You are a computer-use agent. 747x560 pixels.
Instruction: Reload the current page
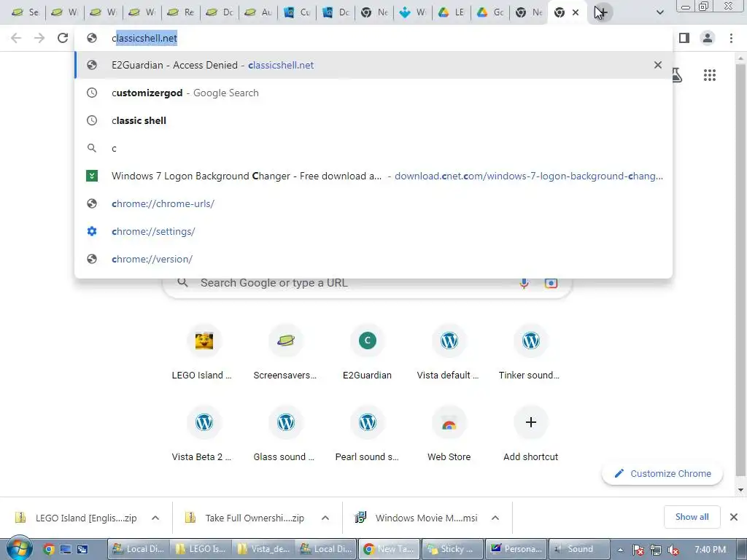click(63, 38)
